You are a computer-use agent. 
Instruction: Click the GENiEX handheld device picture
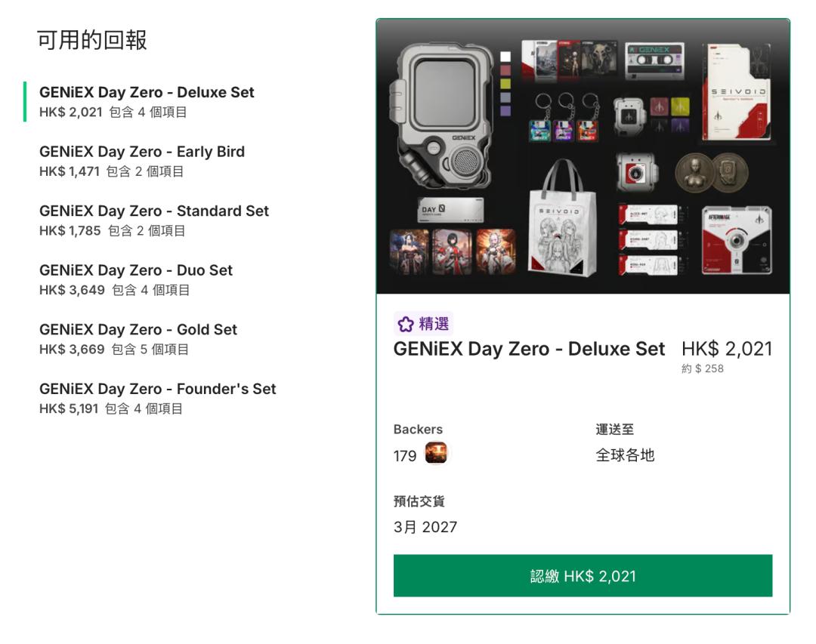441,116
